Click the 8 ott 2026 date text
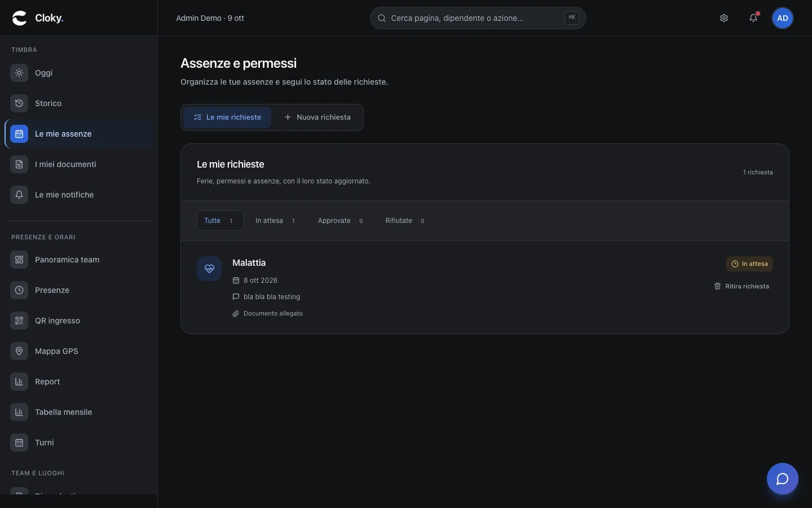The width and height of the screenshot is (812, 508). click(261, 281)
